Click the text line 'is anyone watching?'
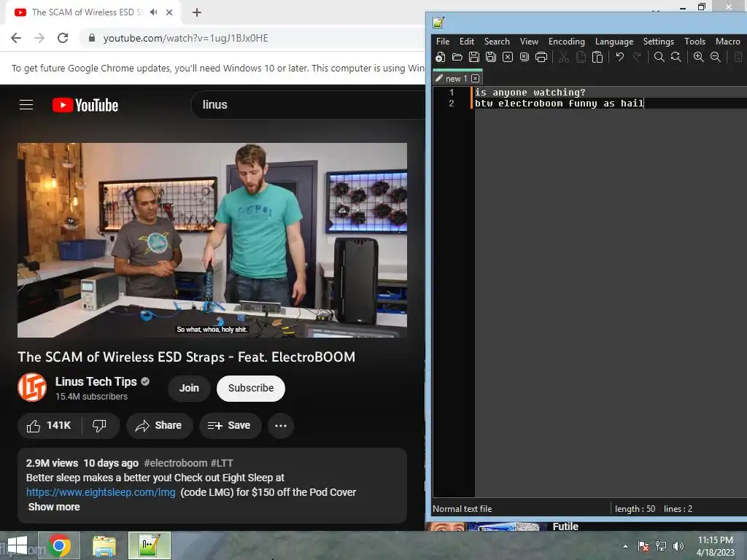This screenshot has width=747, height=560. (x=530, y=93)
